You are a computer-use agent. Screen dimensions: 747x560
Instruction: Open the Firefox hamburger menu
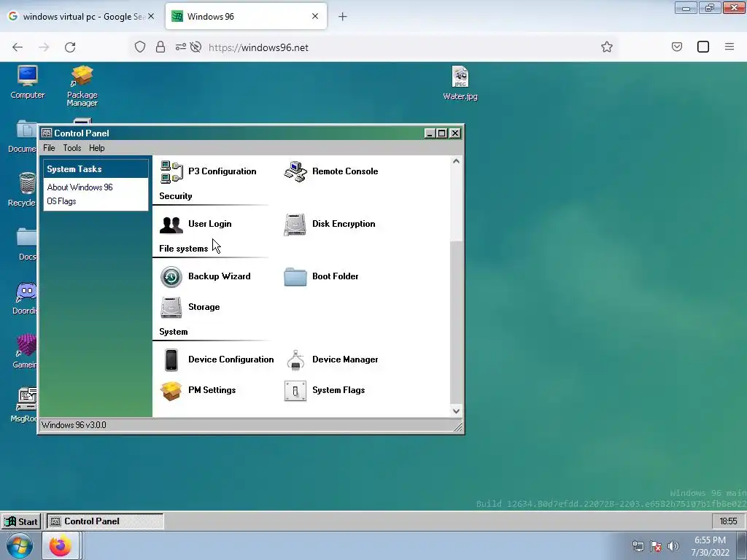729,47
